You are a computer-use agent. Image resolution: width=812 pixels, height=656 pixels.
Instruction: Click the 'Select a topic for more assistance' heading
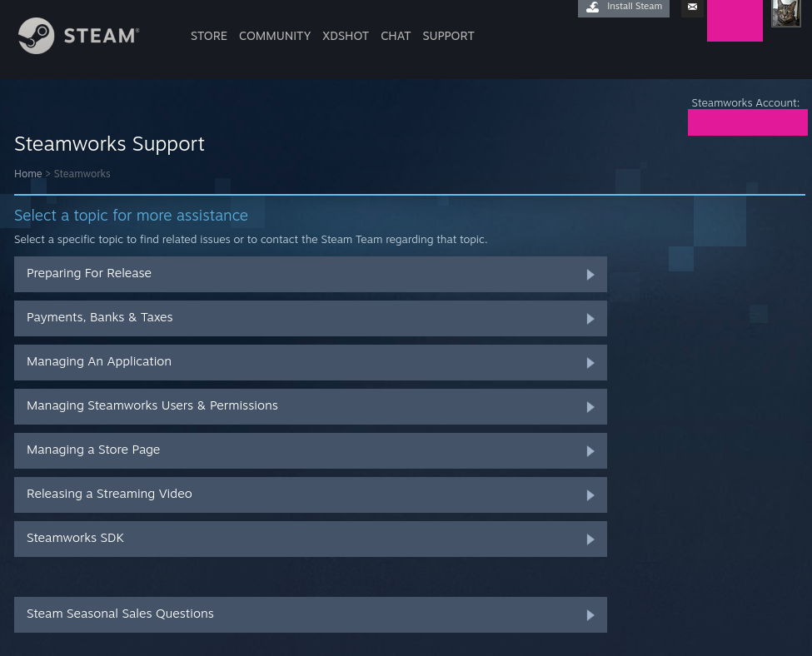tap(131, 216)
